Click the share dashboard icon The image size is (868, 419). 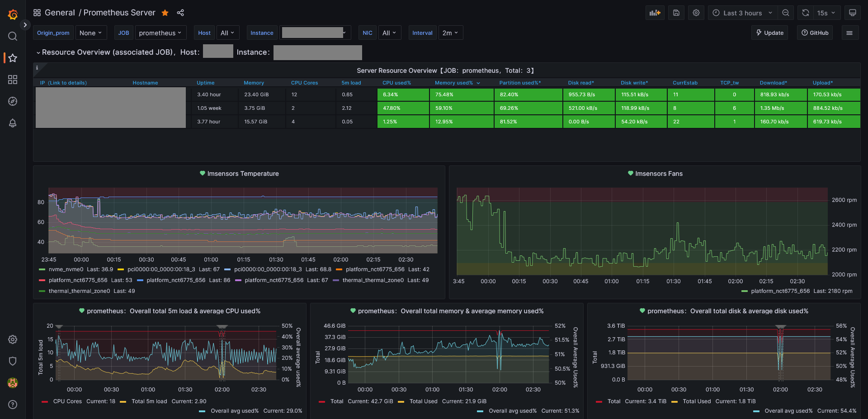click(180, 13)
